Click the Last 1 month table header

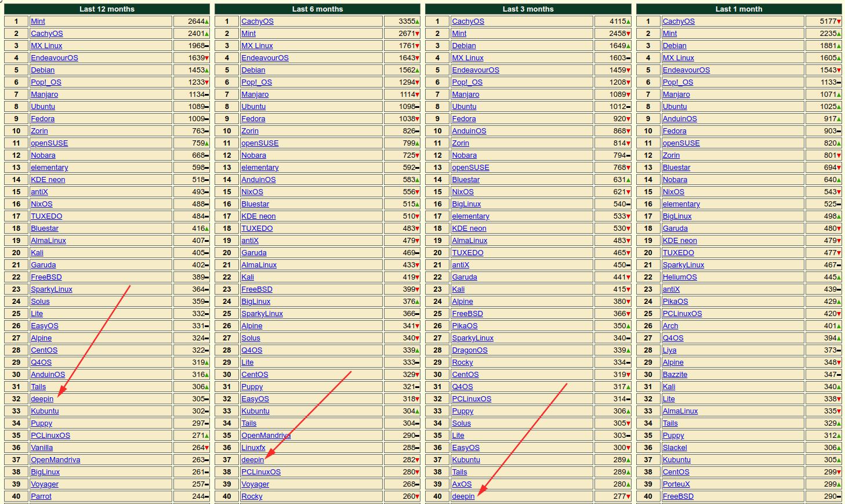click(x=738, y=9)
